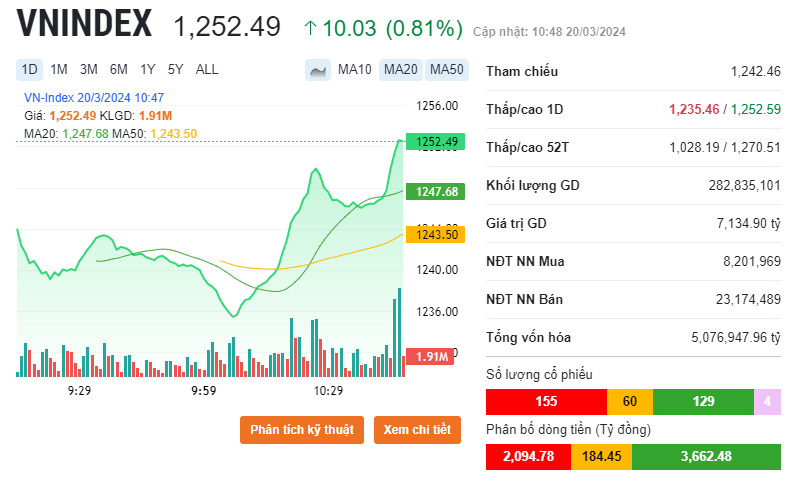The width and height of the screenshot is (798, 481).
Task: Click the 1256.00 price axis label
Action: click(x=437, y=106)
